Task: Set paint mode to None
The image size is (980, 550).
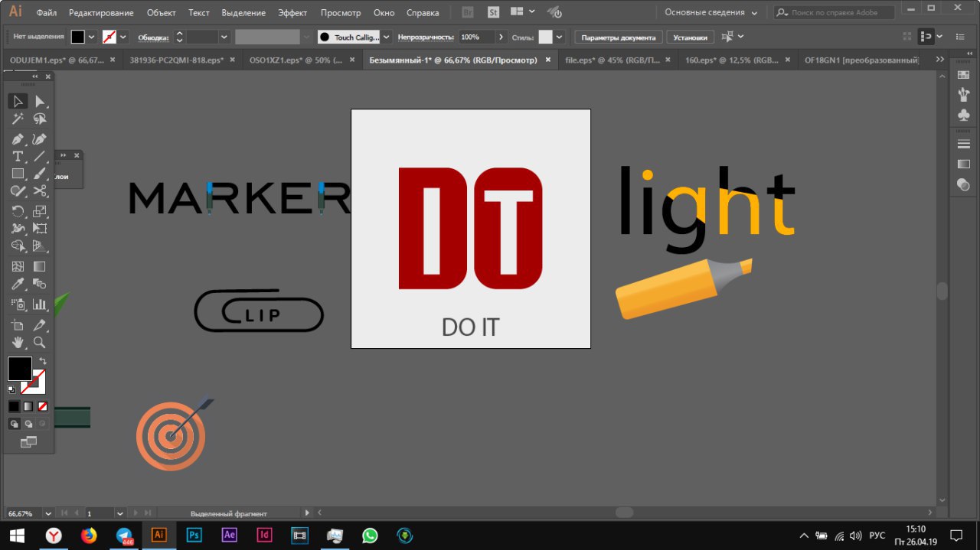Action: pos(43,406)
